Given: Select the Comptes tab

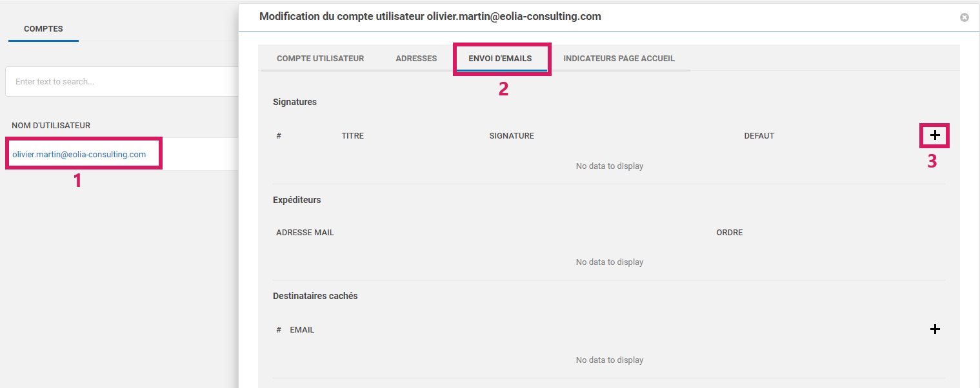Looking at the screenshot, I should [x=43, y=29].
